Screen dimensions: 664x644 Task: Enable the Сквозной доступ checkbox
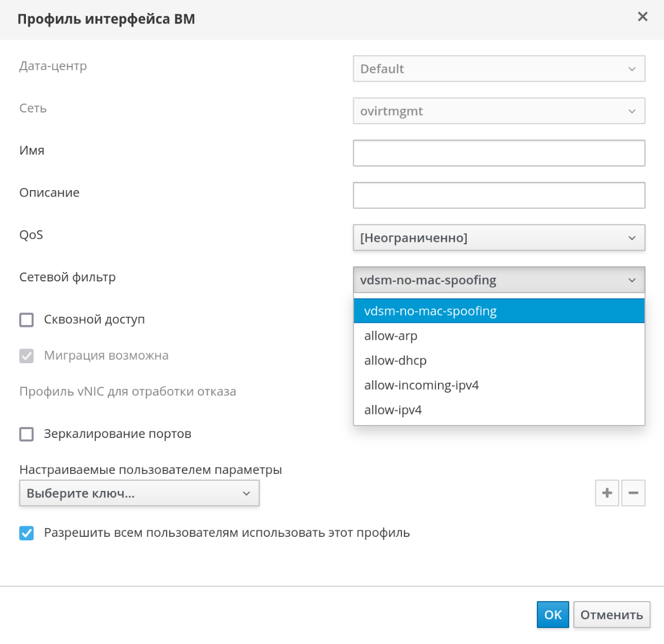(26, 320)
